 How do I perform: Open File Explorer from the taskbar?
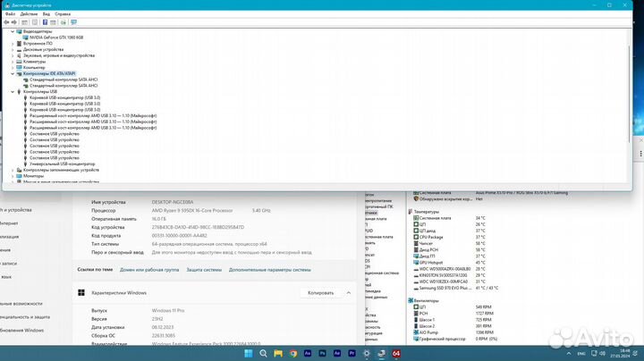pyautogui.click(x=278, y=353)
